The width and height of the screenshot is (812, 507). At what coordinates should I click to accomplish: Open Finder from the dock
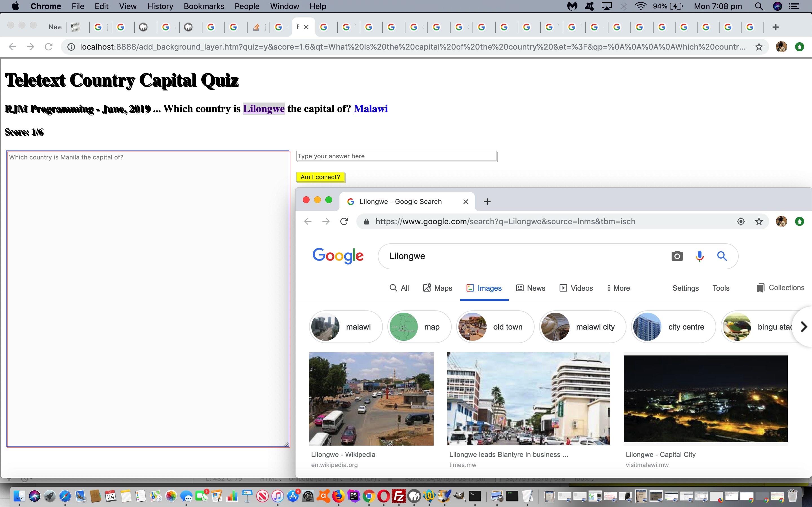[x=19, y=496]
